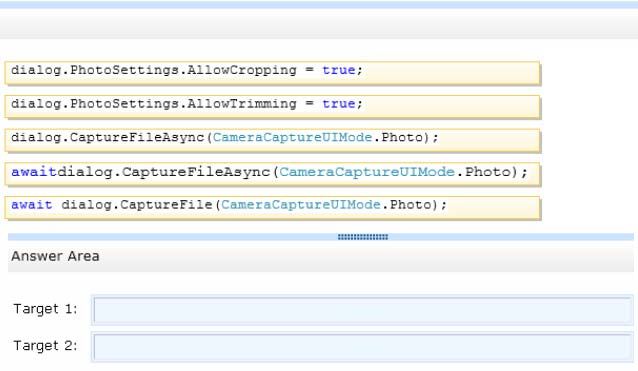The height and width of the screenshot is (371, 638).
Task: Click the gray header bar at the top
Action: pyautogui.click(x=319, y=24)
